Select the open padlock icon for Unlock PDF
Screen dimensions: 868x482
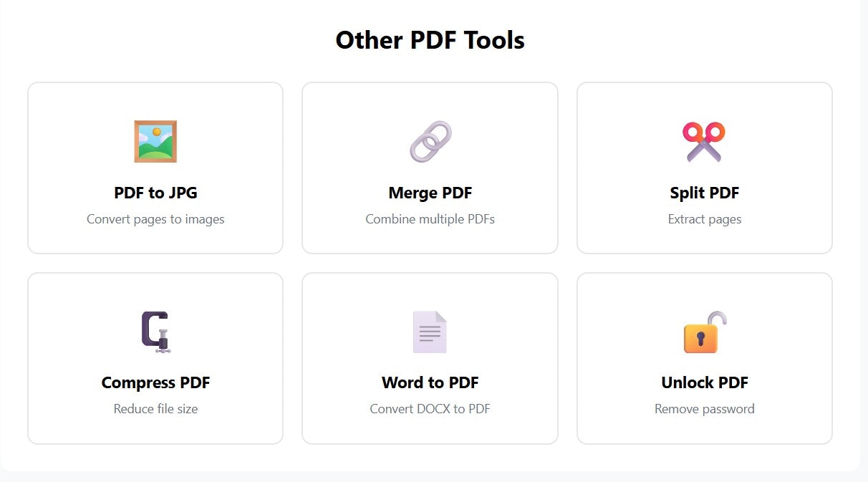[704, 331]
